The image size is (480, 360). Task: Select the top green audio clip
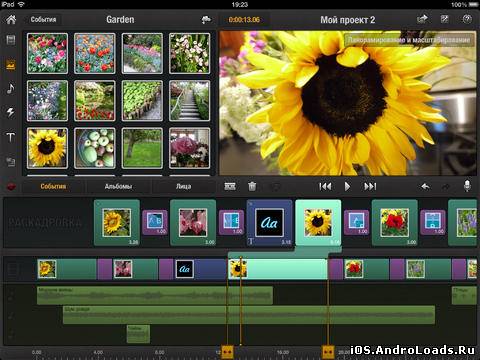pos(155,295)
